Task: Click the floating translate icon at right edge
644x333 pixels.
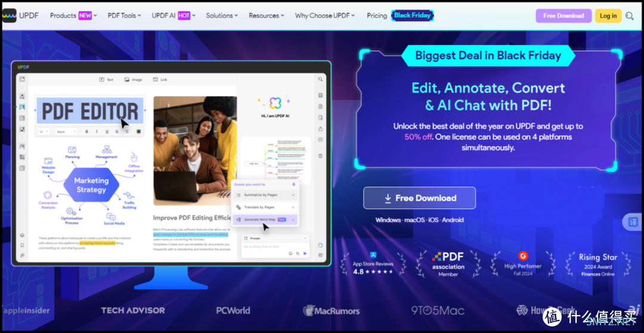Action: (x=633, y=223)
